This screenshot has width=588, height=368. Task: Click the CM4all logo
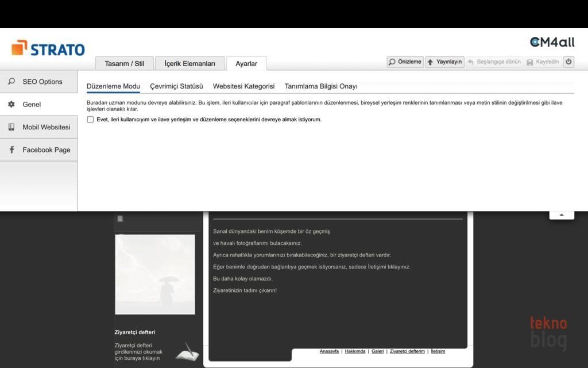pyautogui.click(x=552, y=42)
